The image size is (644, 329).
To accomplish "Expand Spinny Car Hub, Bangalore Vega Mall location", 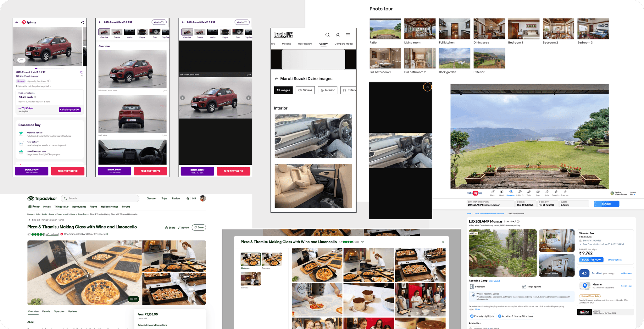I will [x=33, y=86].
